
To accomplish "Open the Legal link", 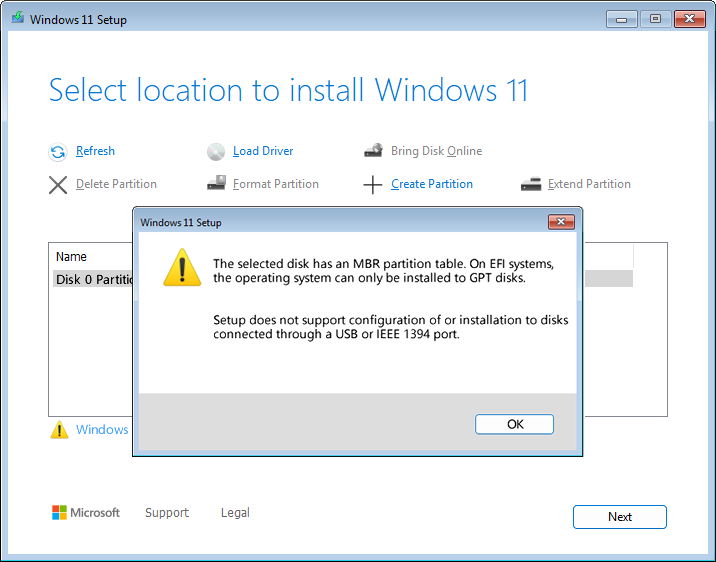I will [x=235, y=513].
